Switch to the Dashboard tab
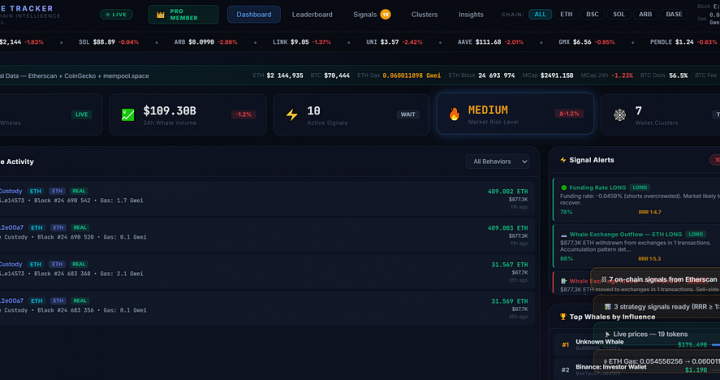The width and height of the screenshot is (720, 380). (x=253, y=15)
